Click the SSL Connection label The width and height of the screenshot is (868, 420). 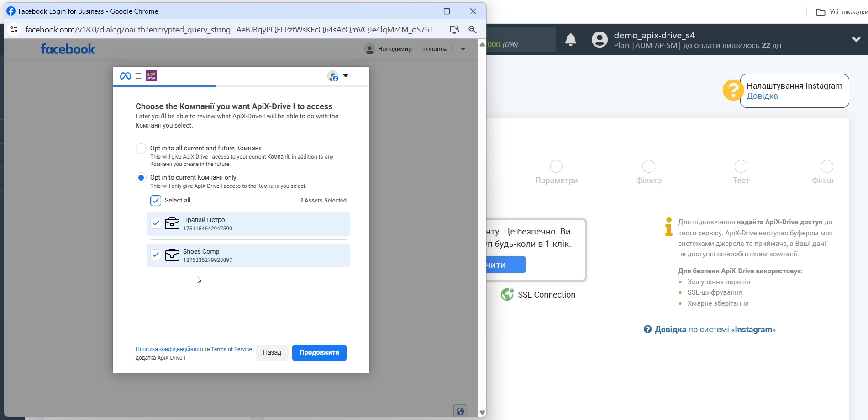(546, 295)
